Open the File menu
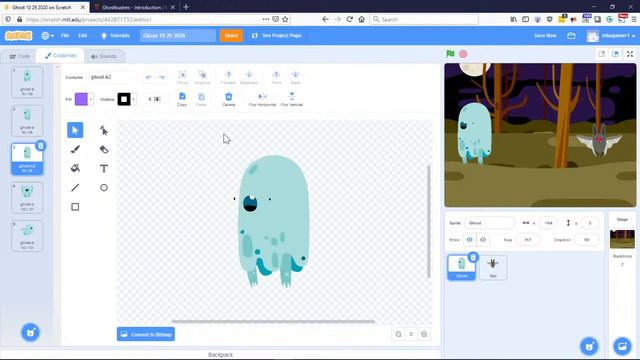 click(x=65, y=36)
